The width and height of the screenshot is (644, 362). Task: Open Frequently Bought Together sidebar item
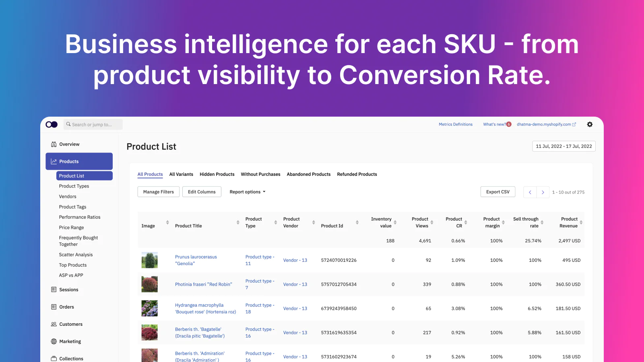[78, 241]
